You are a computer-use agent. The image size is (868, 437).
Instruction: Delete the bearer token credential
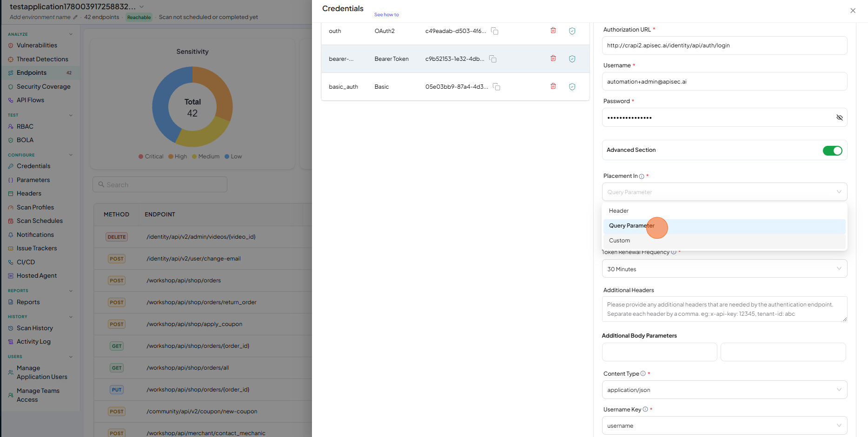point(553,59)
